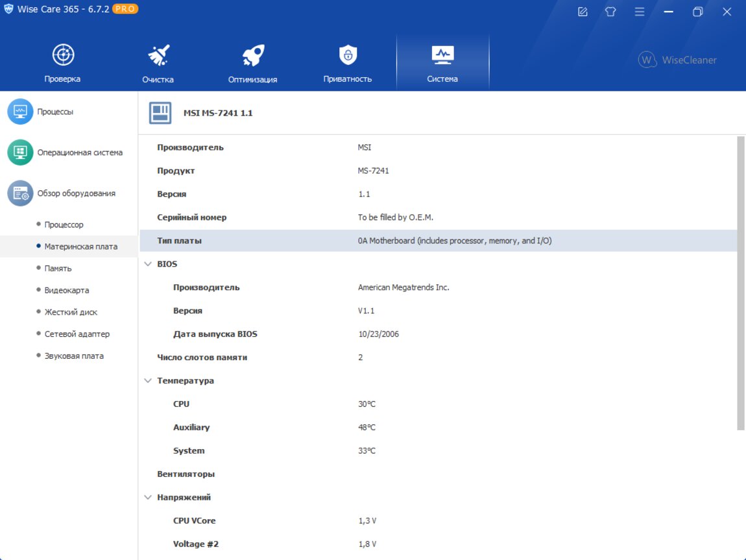This screenshot has width=746, height=560.
Task: Select Процессор in the hardware list
Action: 64,225
